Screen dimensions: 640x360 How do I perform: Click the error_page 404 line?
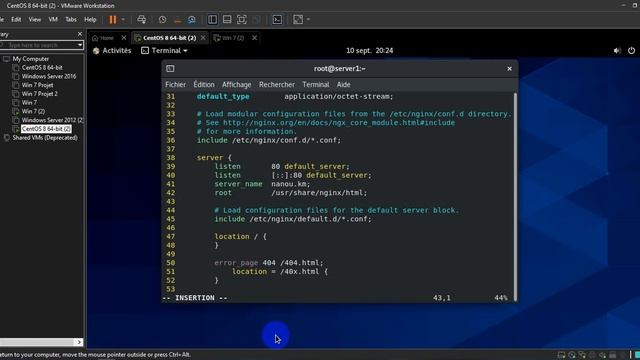tap(269, 263)
